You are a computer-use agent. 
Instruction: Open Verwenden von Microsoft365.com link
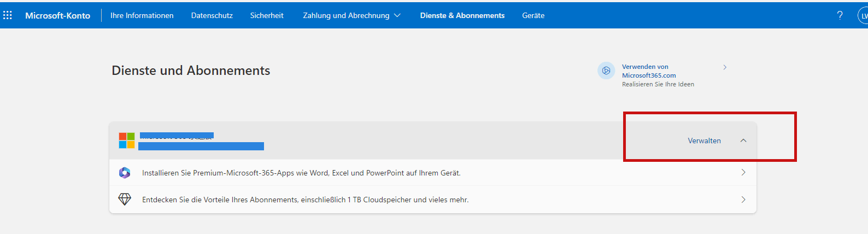(x=649, y=71)
